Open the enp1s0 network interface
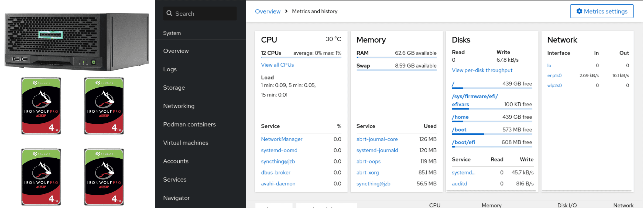 (554, 76)
